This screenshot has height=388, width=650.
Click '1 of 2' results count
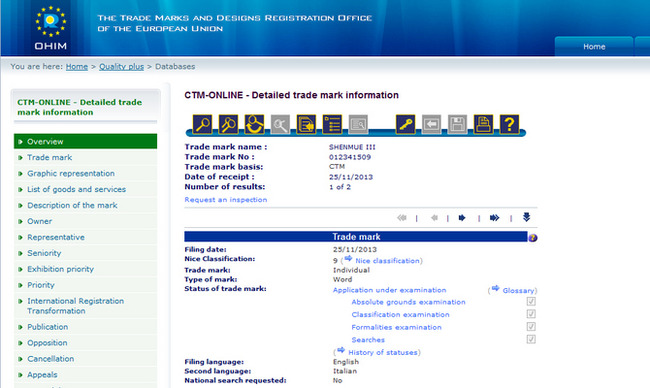click(340, 187)
